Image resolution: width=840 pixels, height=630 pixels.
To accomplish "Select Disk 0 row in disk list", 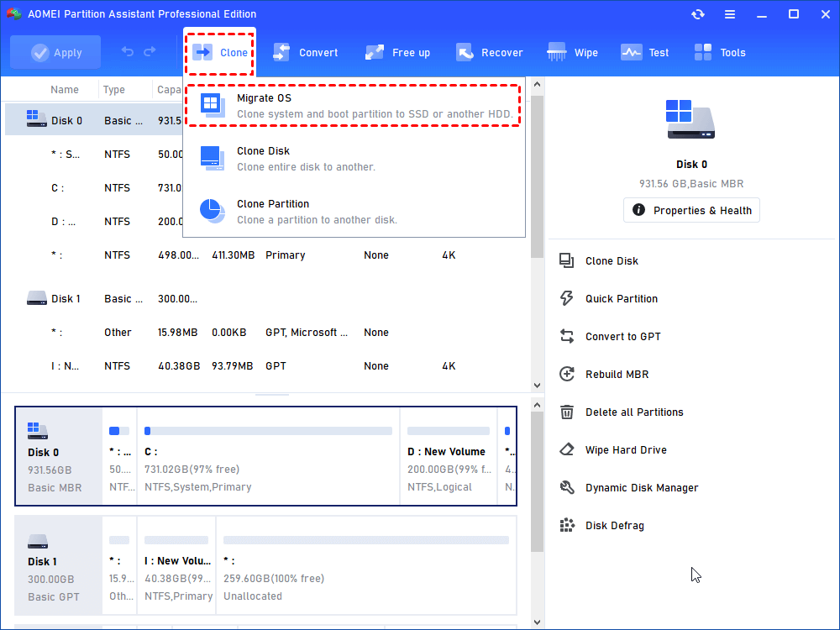I will (94, 120).
